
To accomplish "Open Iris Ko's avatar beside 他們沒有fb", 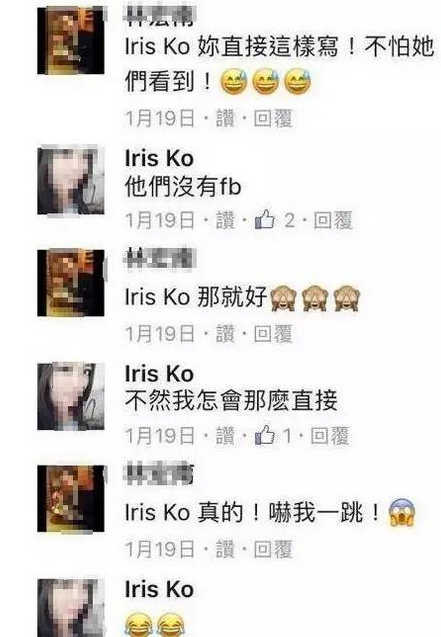I will tap(71, 181).
